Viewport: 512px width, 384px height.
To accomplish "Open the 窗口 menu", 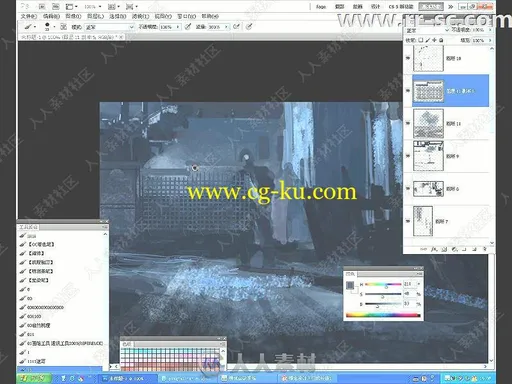I will 186,16.
